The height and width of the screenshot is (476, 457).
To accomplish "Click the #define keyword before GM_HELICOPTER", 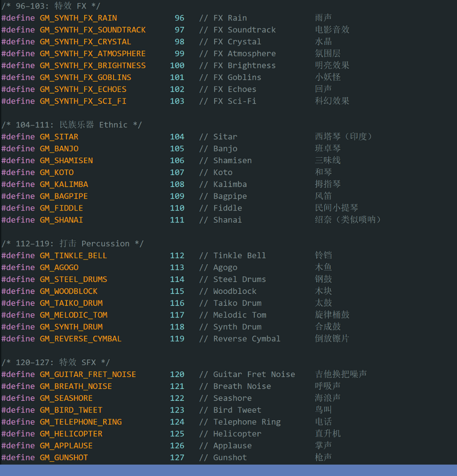I will 18,434.
